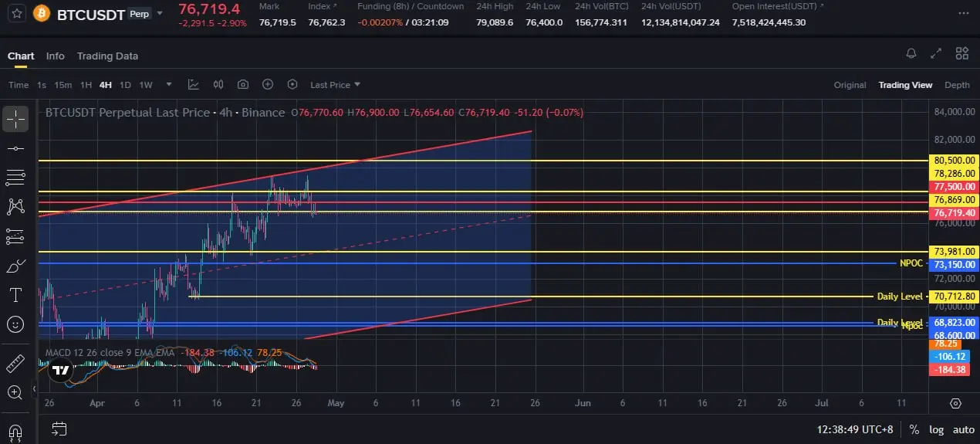Click the Perp contract badge
980x444 pixels.
(x=140, y=14)
